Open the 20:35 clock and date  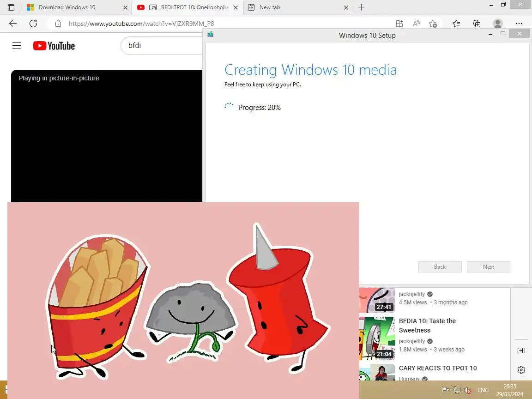tap(510, 390)
